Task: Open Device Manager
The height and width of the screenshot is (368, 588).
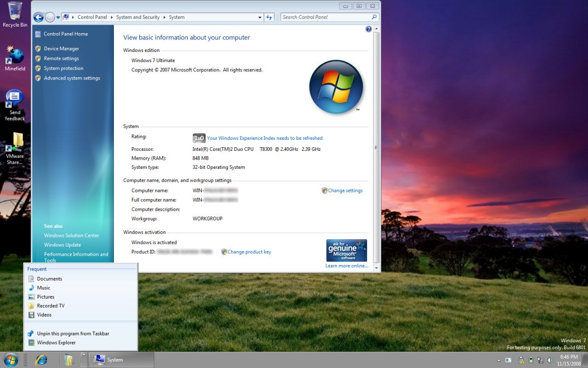Action: [x=62, y=48]
